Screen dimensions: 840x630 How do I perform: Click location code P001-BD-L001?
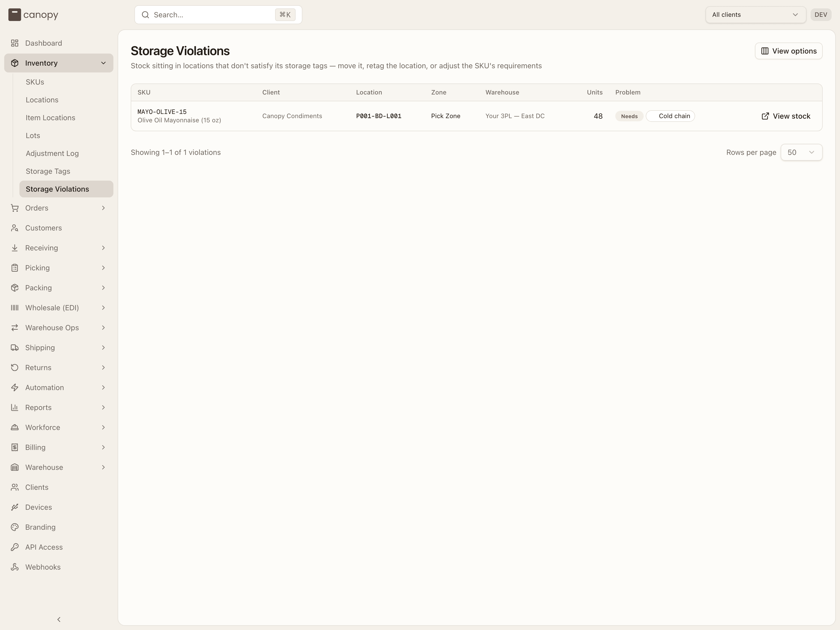pyautogui.click(x=379, y=116)
